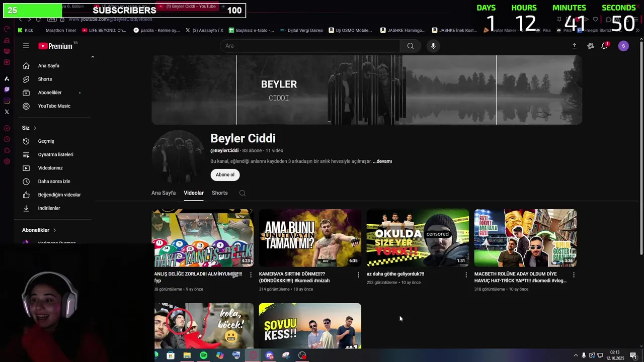Screen dimensions: 644x362
Task: Open SOVUU KESS video thumbnail
Action: tap(310, 326)
